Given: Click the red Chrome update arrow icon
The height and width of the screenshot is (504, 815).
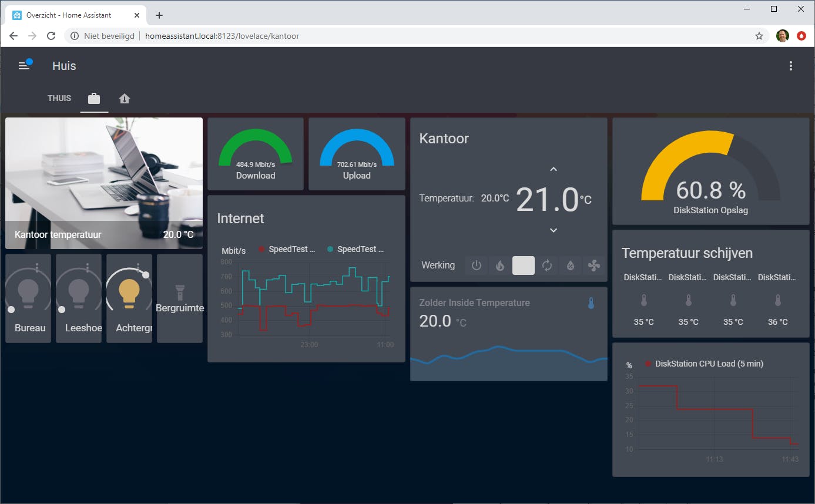Looking at the screenshot, I should pyautogui.click(x=801, y=36).
